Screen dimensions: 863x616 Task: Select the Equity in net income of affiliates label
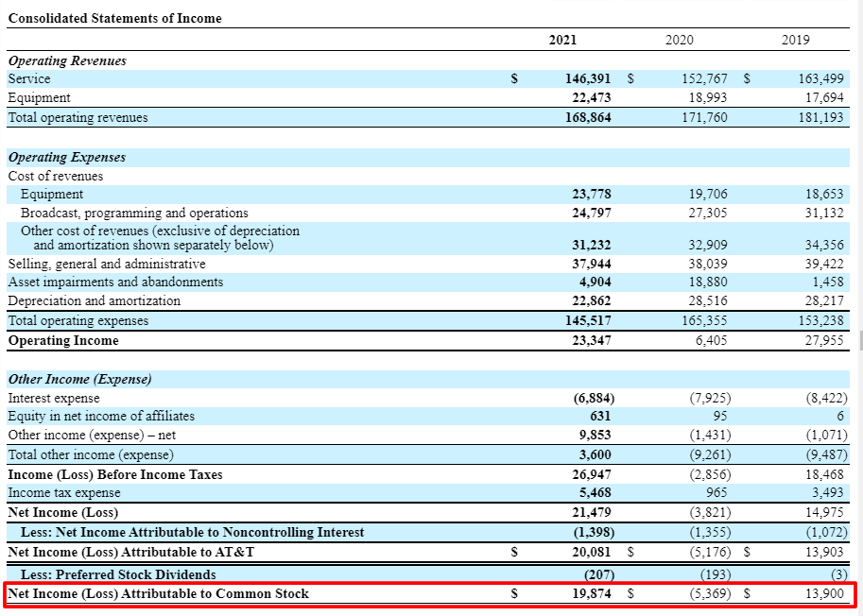point(101,417)
